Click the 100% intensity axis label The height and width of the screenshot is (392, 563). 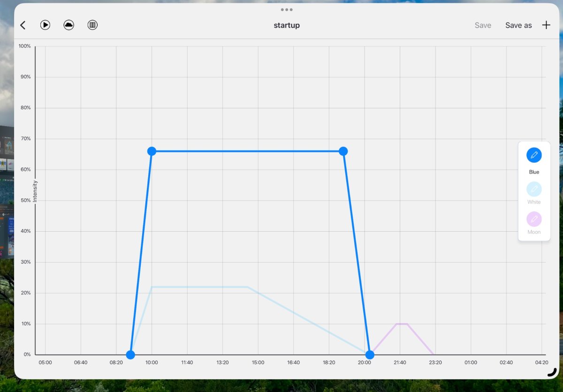tap(24, 46)
